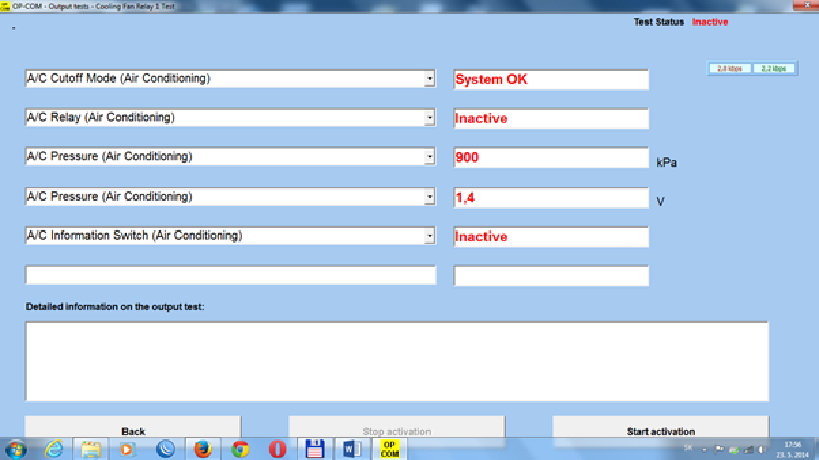This screenshot has height=460, width=819.
Task: Launch Windows Media Player from taskbar
Action: (x=127, y=449)
